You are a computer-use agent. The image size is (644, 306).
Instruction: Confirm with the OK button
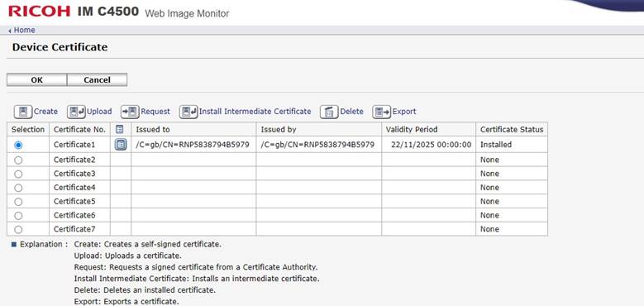click(x=36, y=79)
